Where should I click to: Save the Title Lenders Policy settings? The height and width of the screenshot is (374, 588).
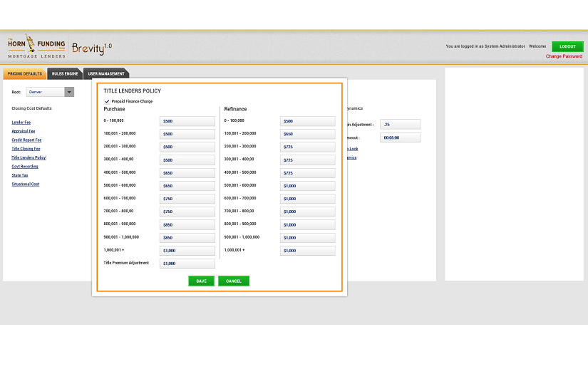tap(202, 281)
